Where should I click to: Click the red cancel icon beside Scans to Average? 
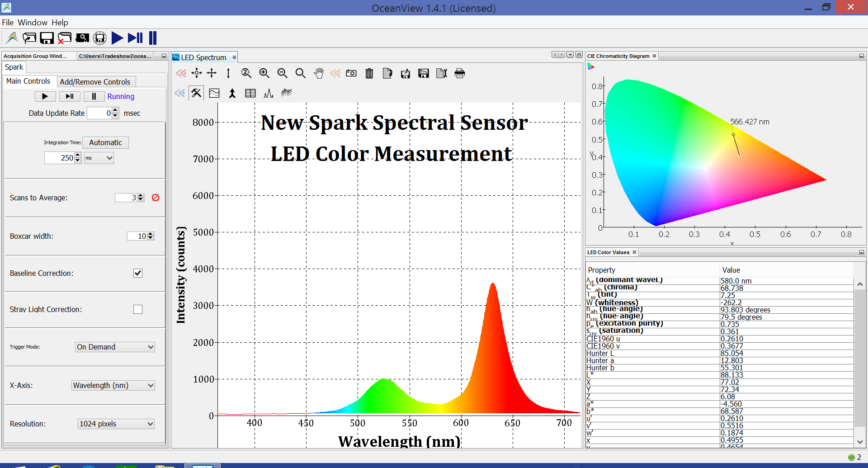click(x=156, y=198)
